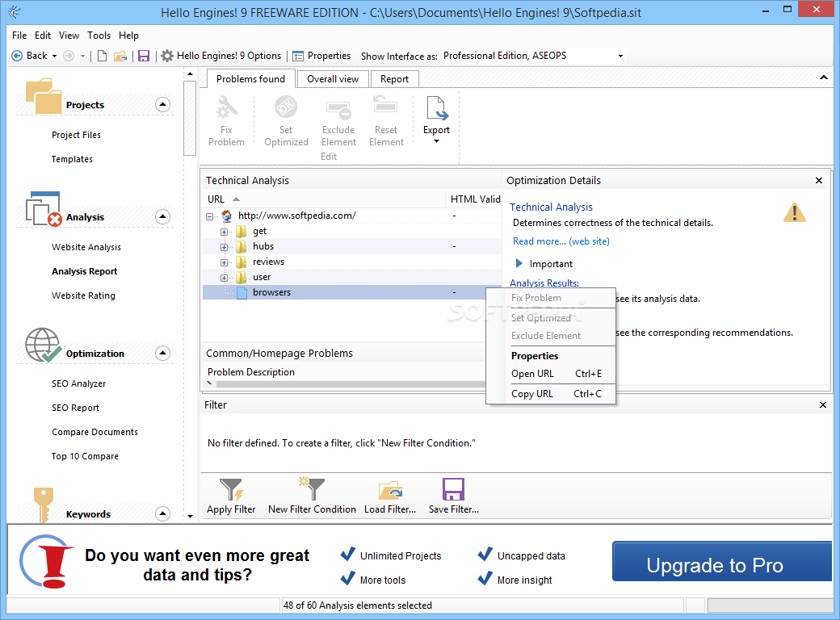The height and width of the screenshot is (620, 840).
Task: Open Top 10 Compare in sidebar
Action: pyautogui.click(x=85, y=456)
